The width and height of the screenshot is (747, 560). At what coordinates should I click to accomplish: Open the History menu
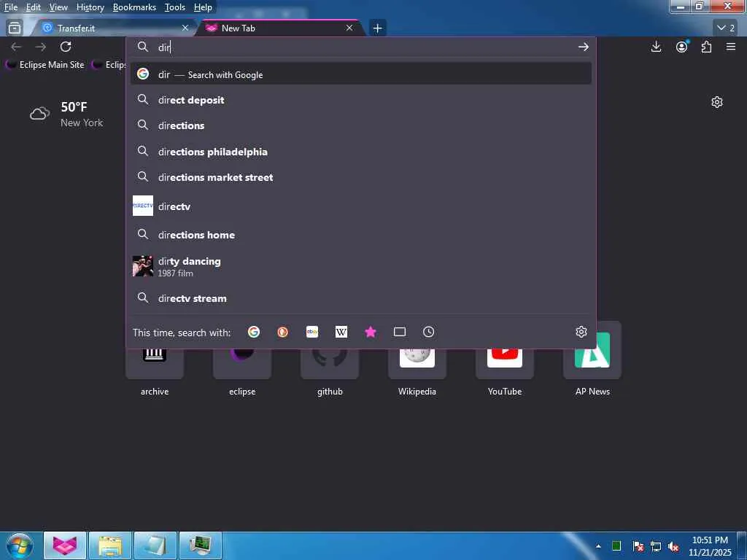90,7
